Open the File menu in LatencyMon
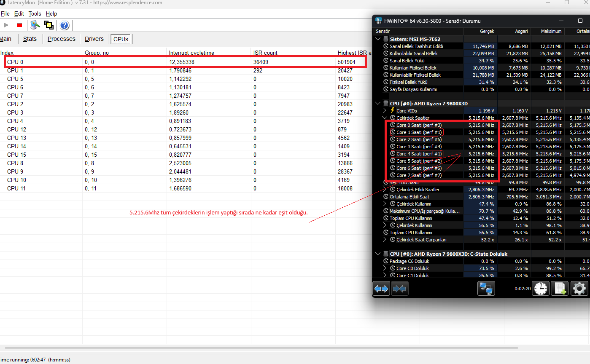 coord(5,14)
